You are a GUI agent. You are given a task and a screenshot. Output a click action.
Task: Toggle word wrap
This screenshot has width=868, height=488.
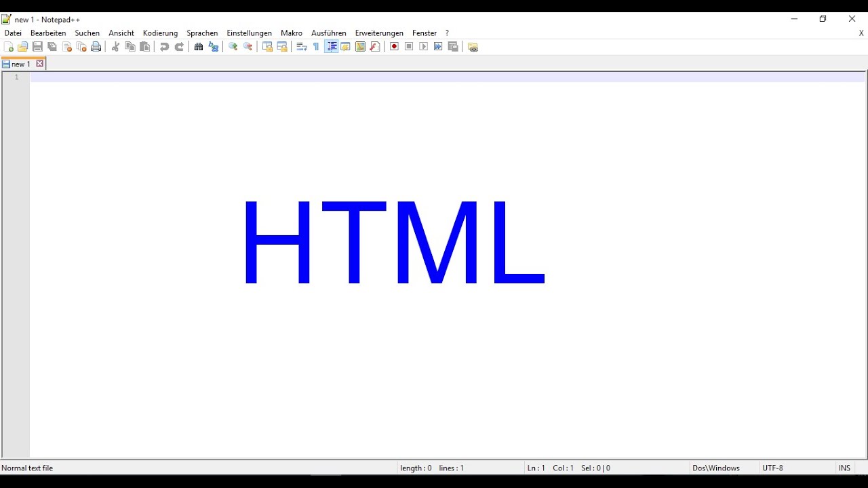[302, 47]
